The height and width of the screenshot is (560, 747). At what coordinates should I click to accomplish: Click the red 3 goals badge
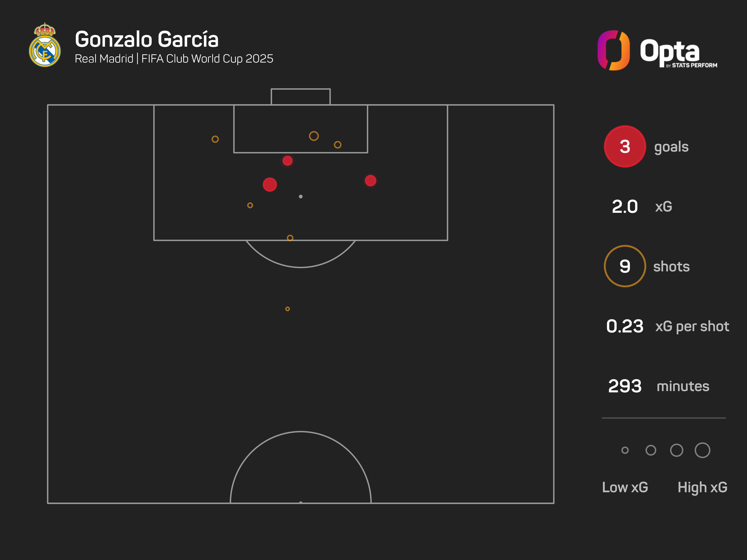624,147
